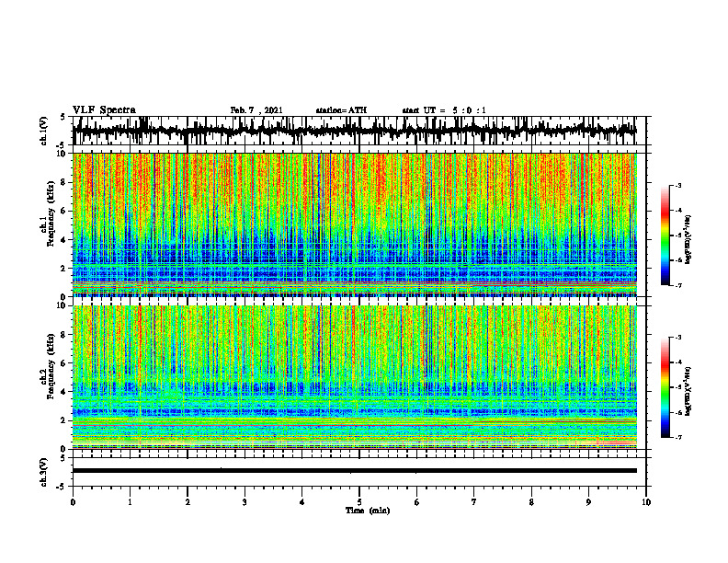Click the ch.1 frequency tick "4"
The image size is (728, 563).
63,240
